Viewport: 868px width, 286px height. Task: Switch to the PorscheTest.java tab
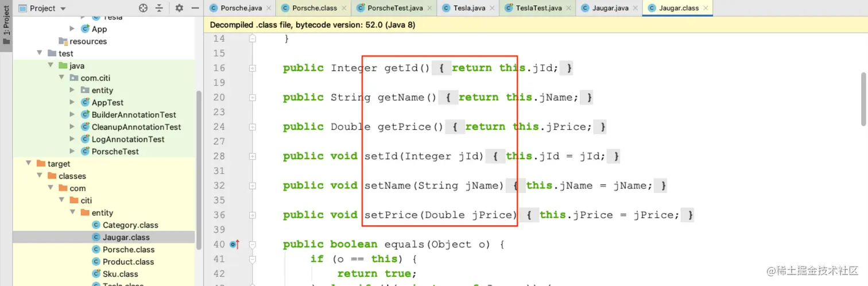tap(395, 8)
